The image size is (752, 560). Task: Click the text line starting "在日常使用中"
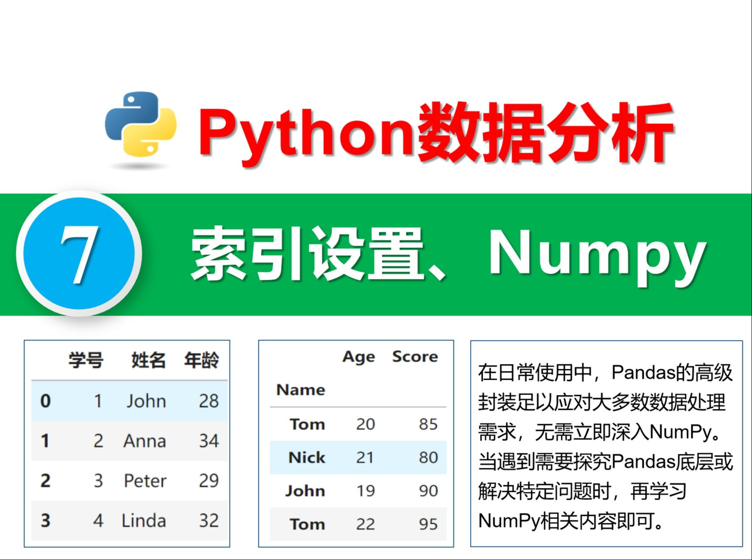point(605,372)
